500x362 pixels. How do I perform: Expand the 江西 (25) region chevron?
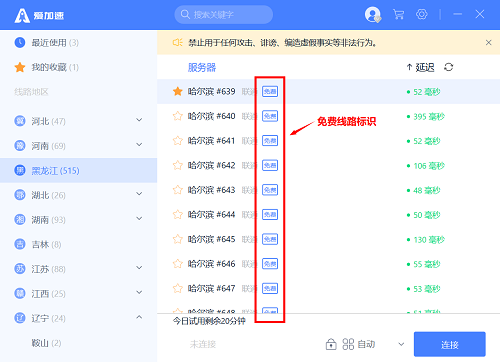click(x=139, y=292)
